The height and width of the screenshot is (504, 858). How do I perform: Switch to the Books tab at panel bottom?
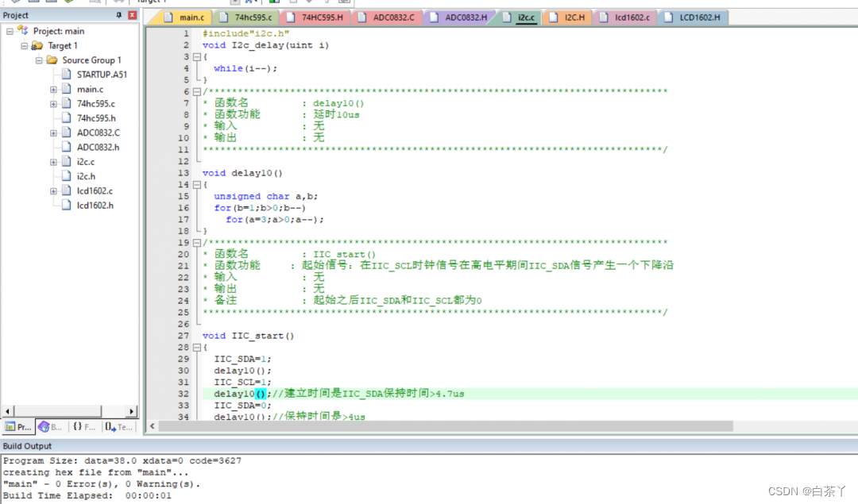click(x=51, y=427)
